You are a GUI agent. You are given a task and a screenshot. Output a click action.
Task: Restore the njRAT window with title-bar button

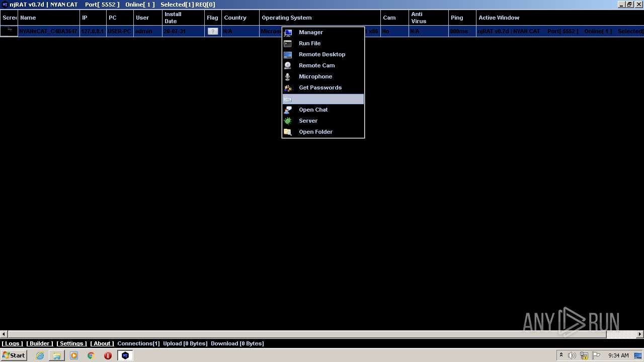(629, 5)
